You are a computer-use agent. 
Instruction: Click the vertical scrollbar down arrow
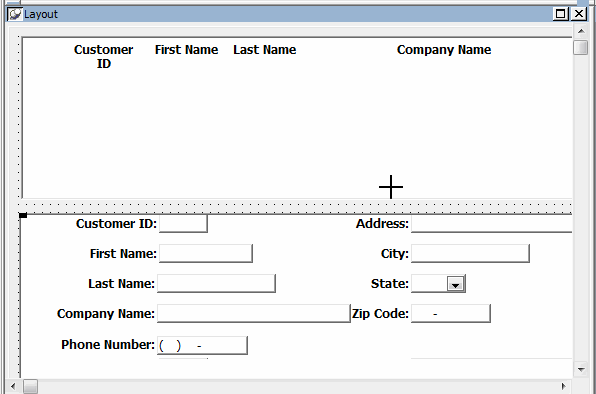click(x=581, y=369)
